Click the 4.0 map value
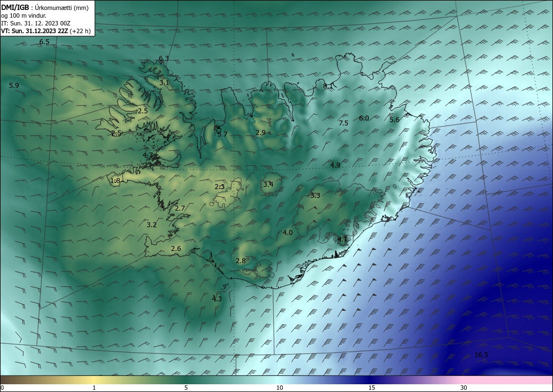The height and width of the screenshot is (392, 553). pyautogui.click(x=288, y=232)
